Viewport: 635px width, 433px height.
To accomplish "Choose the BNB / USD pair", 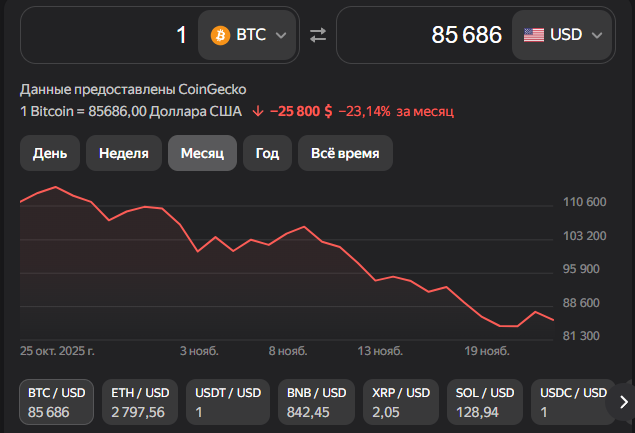I will pos(314,401).
